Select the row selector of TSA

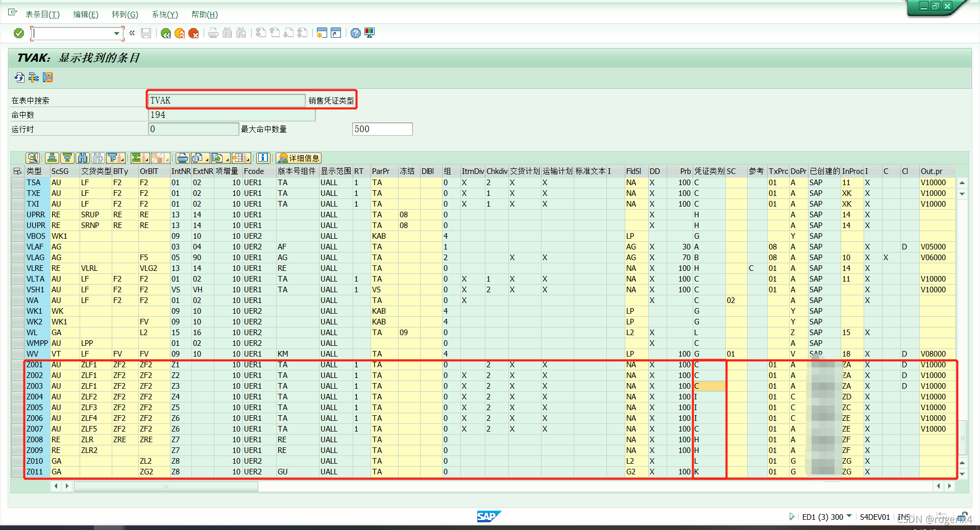tap(17, 183)
